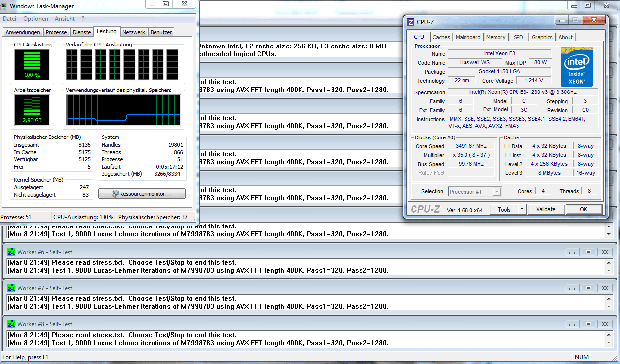Screen dimensions: 620x364
Task: Click the Max TDP value 80 W
Action: [x=540, y=63]
